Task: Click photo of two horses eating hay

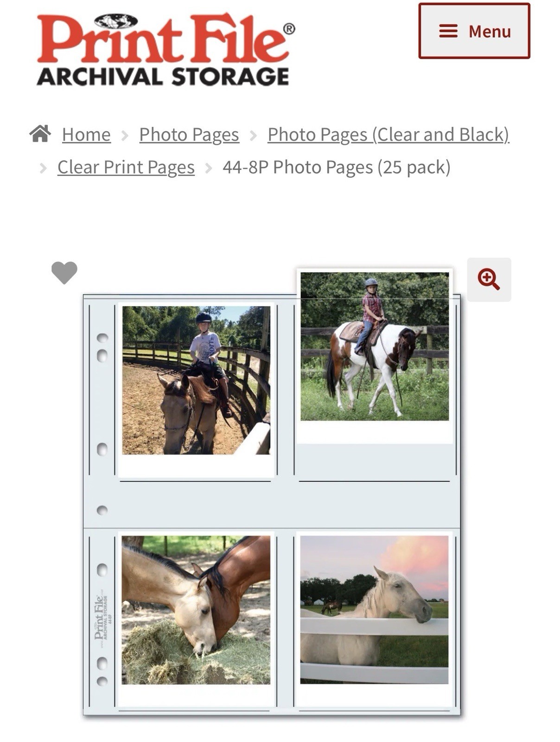Action: click(x=196, y=610)
